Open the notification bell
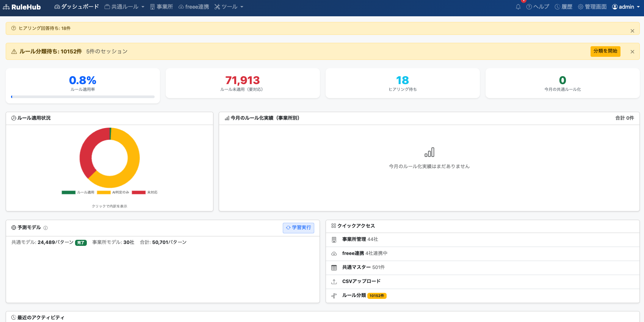This screenshot has height=322, width=644. (x=518, y=7)
